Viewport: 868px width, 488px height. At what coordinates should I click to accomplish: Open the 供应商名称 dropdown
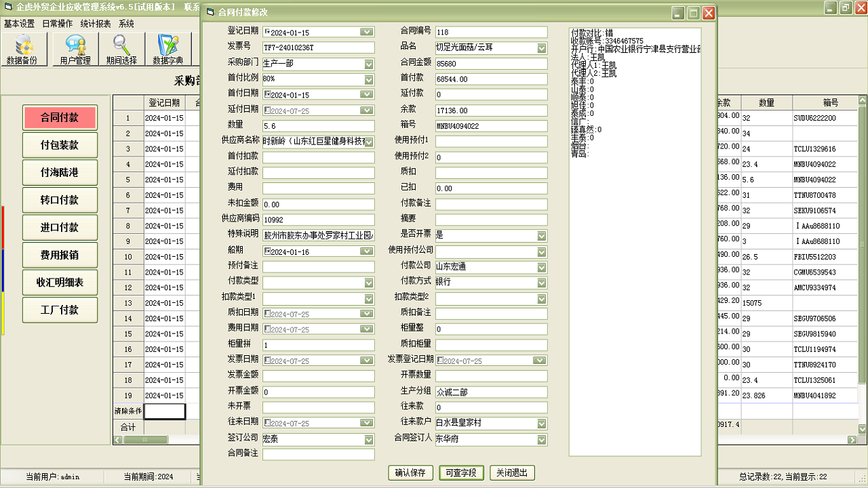pos(369,142)
